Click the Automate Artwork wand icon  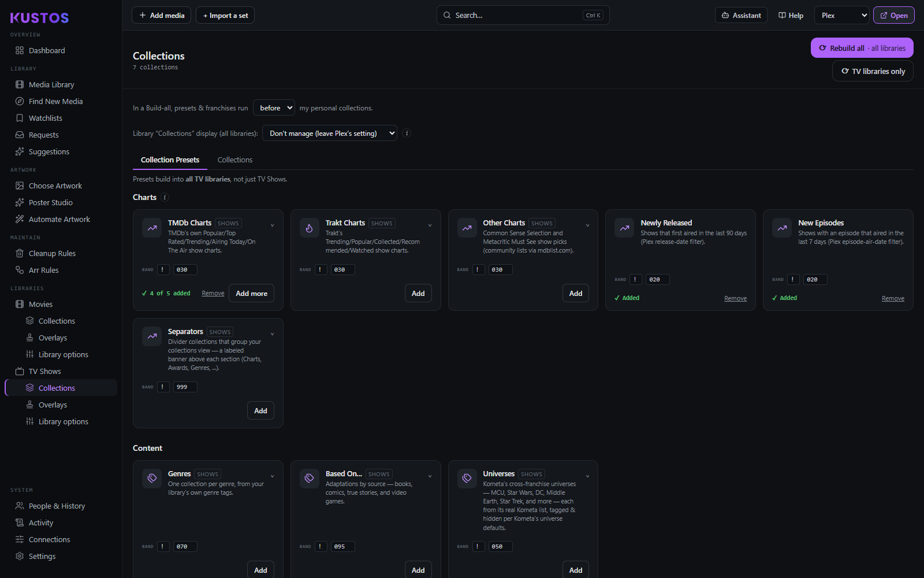[x=20, y=219]
